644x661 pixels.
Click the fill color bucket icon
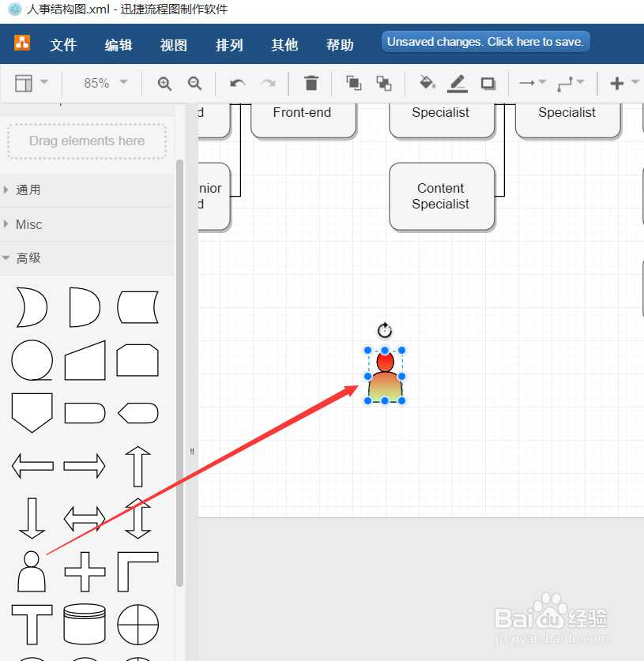coord(427,83)
